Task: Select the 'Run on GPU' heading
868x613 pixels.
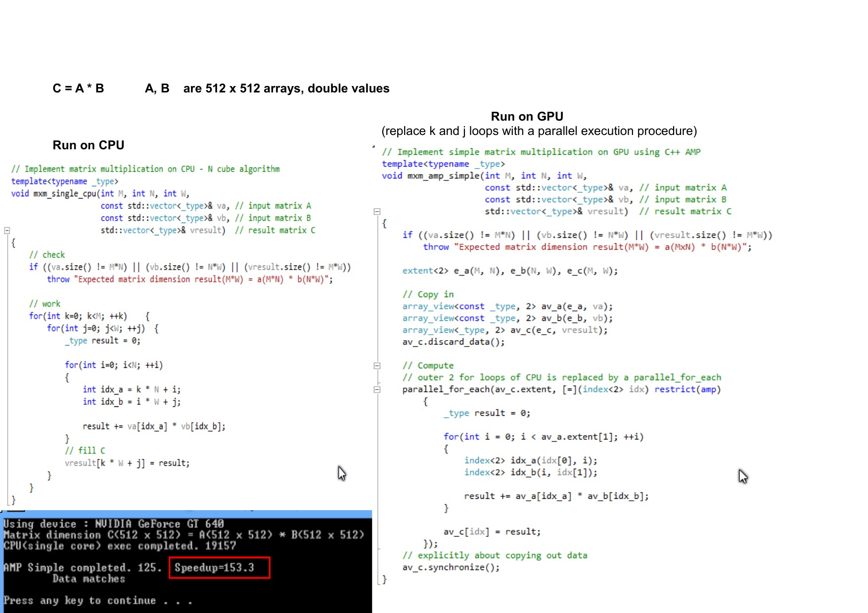Action: point(527,117)
